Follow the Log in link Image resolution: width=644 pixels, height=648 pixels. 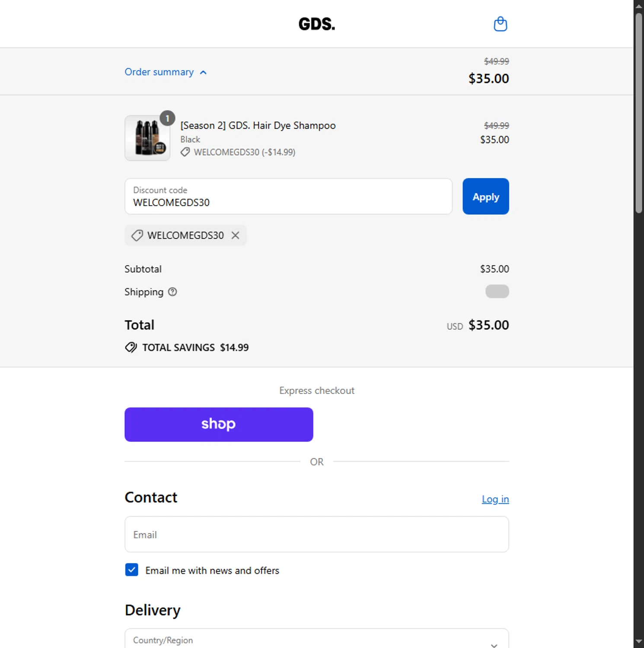coord(495,499)
